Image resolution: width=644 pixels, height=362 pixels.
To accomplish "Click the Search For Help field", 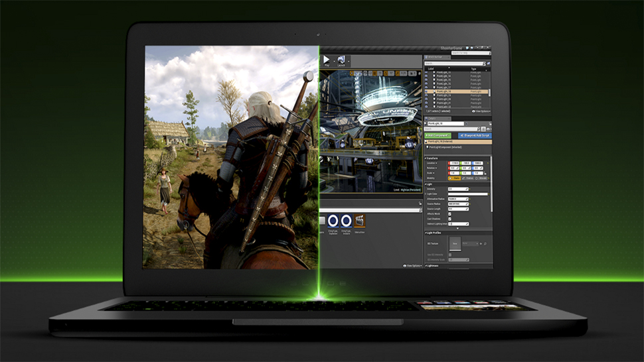I will tap(470, 53).
